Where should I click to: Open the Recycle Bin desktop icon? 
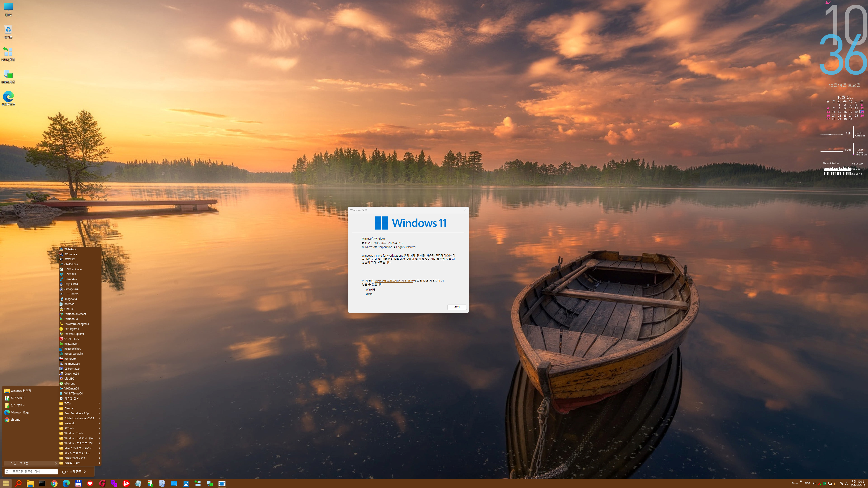click(x=8, y=32)
